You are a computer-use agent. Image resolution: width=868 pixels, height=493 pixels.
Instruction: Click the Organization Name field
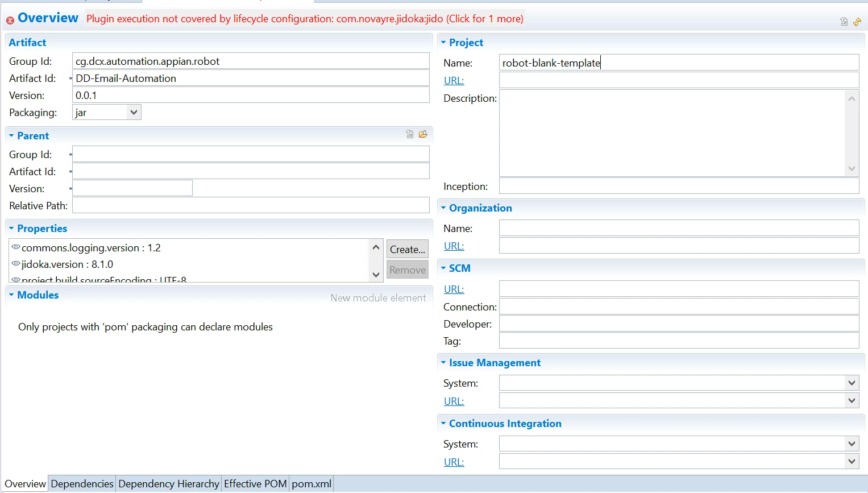click(679, 228)
